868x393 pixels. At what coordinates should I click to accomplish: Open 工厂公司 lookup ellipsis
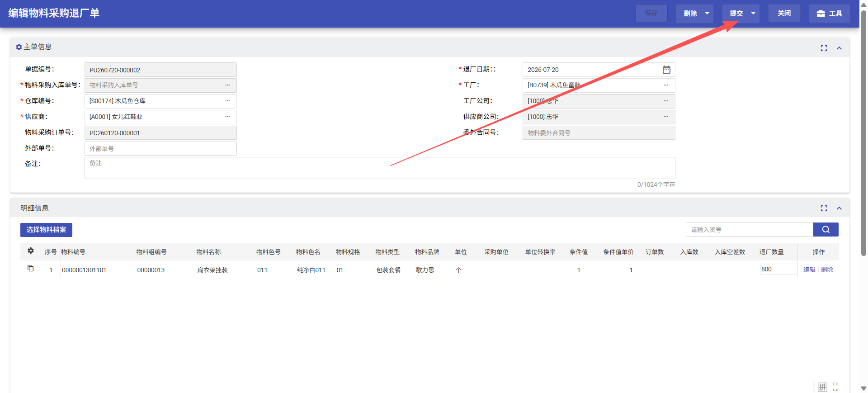pos(665,101)
